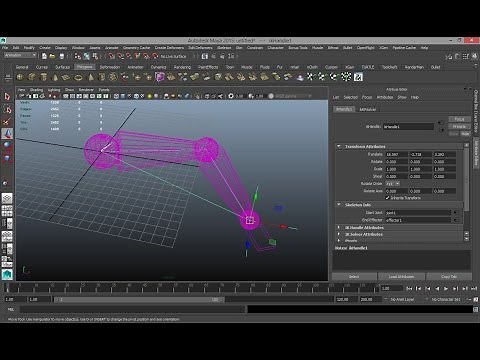The image size is (480, 360).
Task: Open the Animation menu set dropdown
Action: point(20,55)
